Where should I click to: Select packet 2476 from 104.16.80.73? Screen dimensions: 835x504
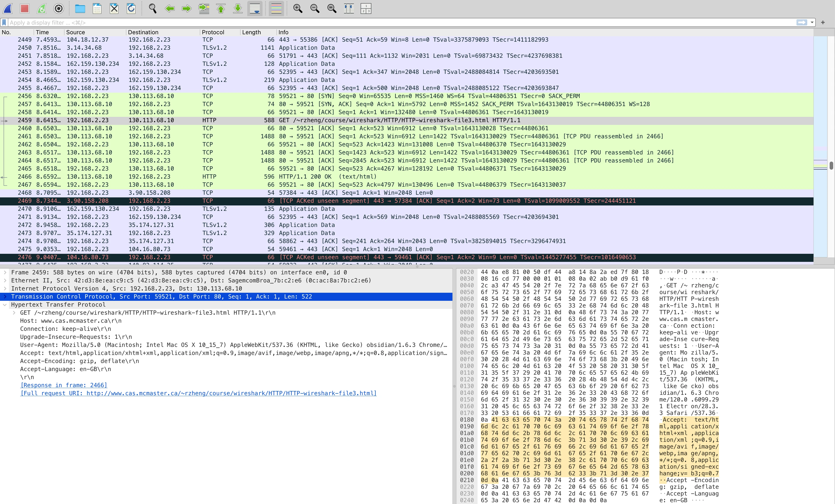(407, 257)
